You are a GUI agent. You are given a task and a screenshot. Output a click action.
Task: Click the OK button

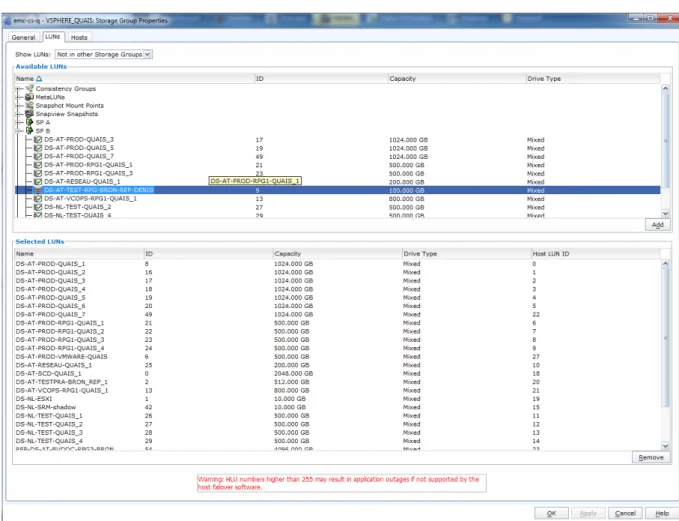tap(551, 513)
